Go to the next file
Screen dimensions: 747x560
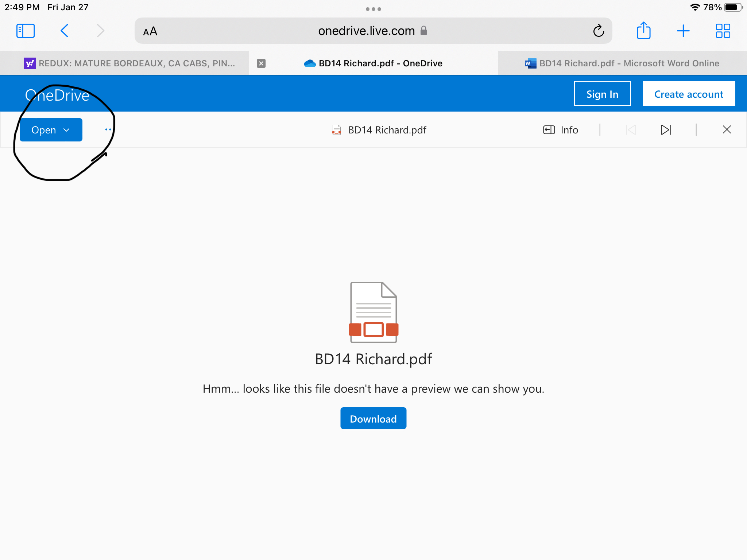pyautogui.click(x=666, y=130)
